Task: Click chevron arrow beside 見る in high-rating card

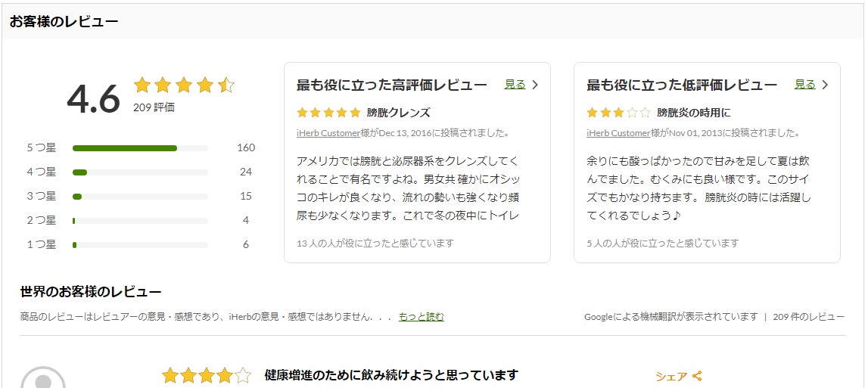Action: tap(535, 85)
